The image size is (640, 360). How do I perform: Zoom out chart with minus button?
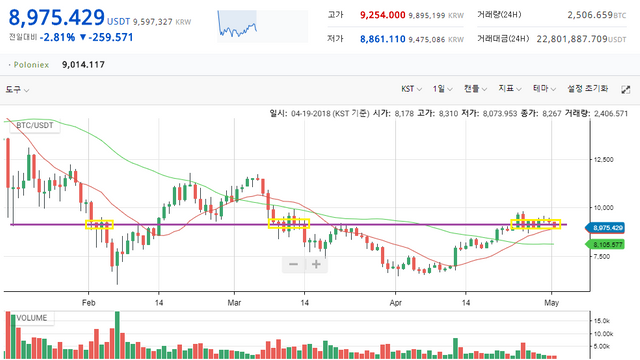click(293, 264)
